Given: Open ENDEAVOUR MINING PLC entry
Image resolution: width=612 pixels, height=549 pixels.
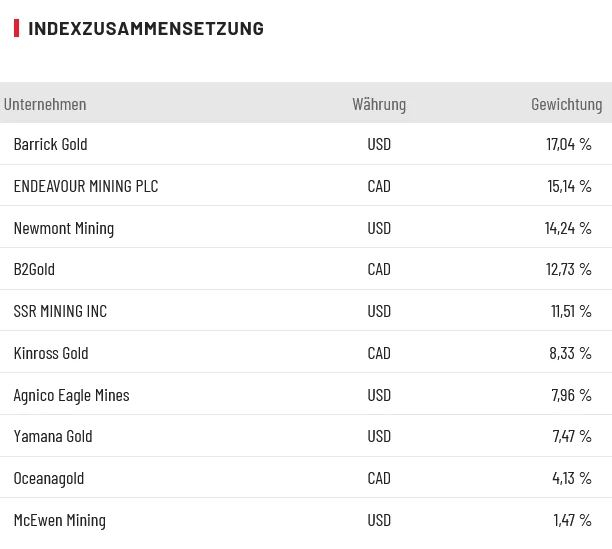Looking at the screenshot, I should pos(86,186).
